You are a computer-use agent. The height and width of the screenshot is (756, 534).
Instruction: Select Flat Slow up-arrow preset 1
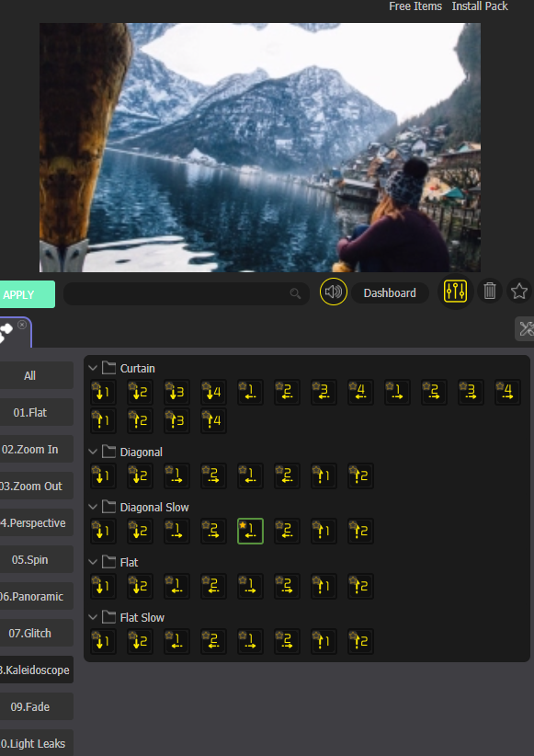(x=324, y=641)
